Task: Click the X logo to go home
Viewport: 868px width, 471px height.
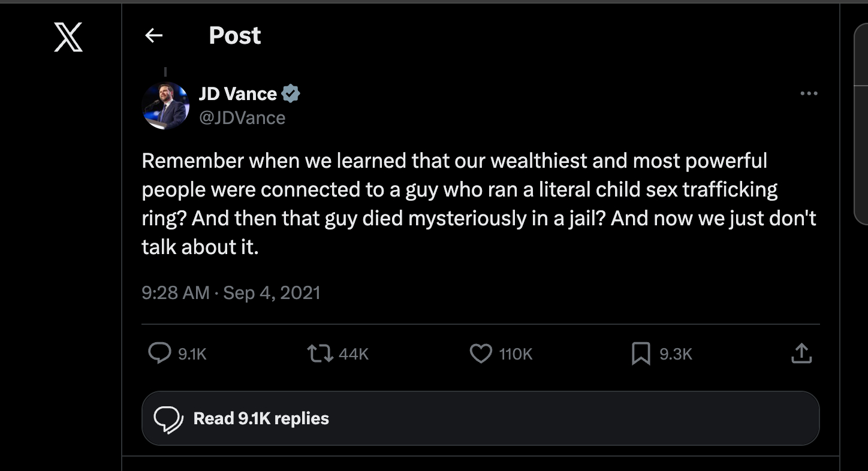Action: pyautogui.click(x=68, y=37)
